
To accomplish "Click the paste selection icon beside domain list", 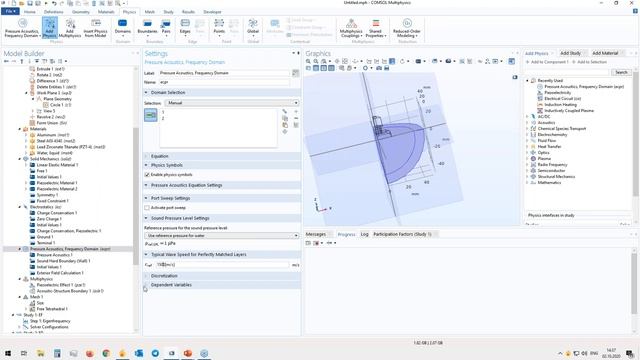I will pyautogui.click(x=285, y=125).
